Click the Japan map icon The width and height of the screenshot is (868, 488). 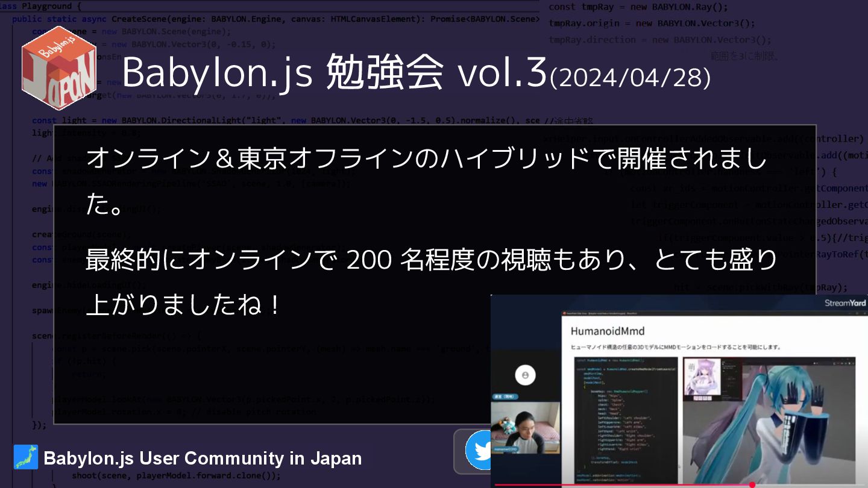point(25,457)
